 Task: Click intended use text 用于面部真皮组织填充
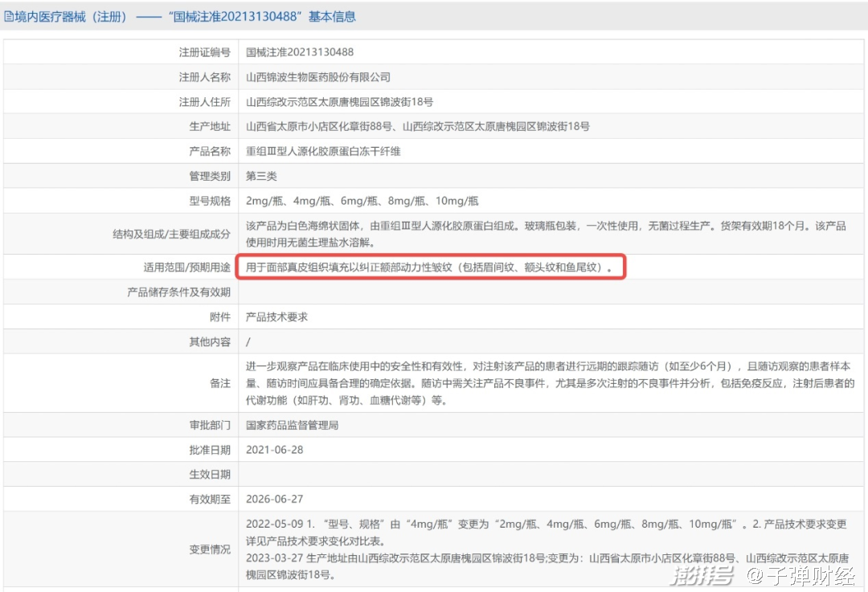429,267
